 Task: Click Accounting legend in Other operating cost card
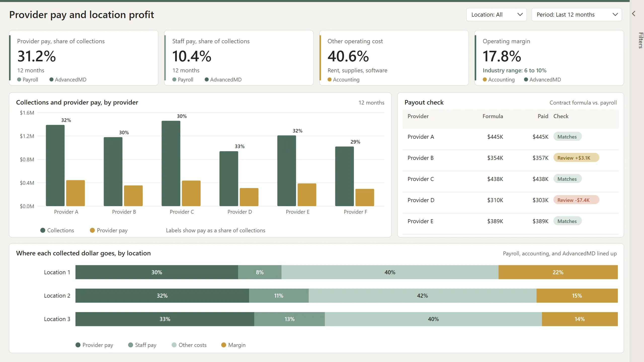pyautogui.click(x=344, y=79)
